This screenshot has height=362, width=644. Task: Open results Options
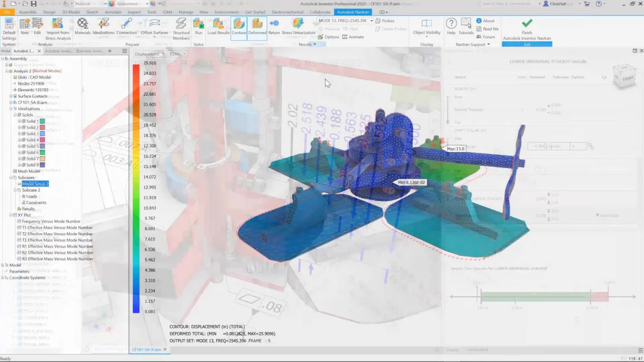pyautogui.click(x=329, y=37)
